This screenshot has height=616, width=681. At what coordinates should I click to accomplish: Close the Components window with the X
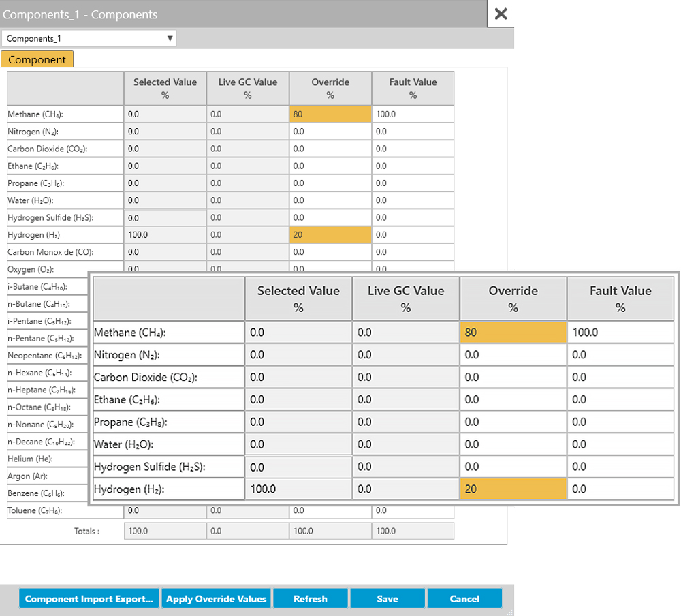pos(501,14)
